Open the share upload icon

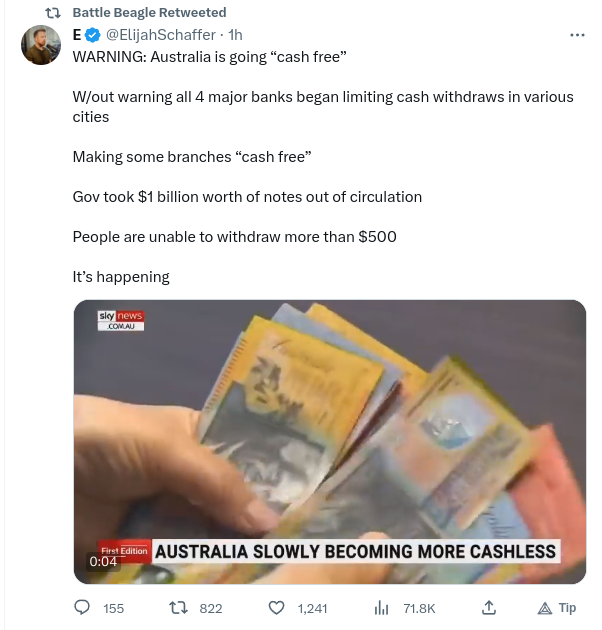coord(489,608)
